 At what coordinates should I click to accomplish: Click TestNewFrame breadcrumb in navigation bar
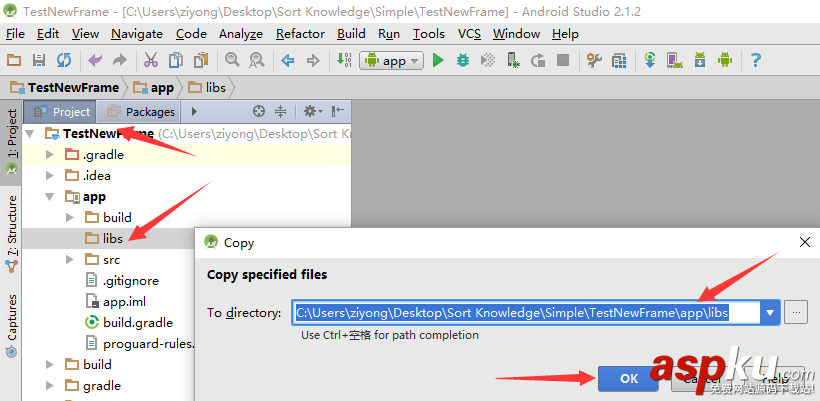[65, 87]
